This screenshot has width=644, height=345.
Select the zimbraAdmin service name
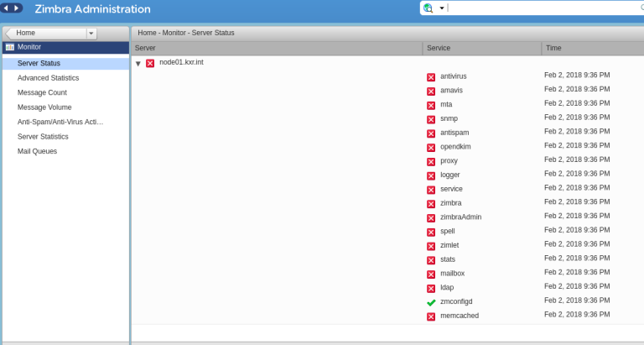461,217
